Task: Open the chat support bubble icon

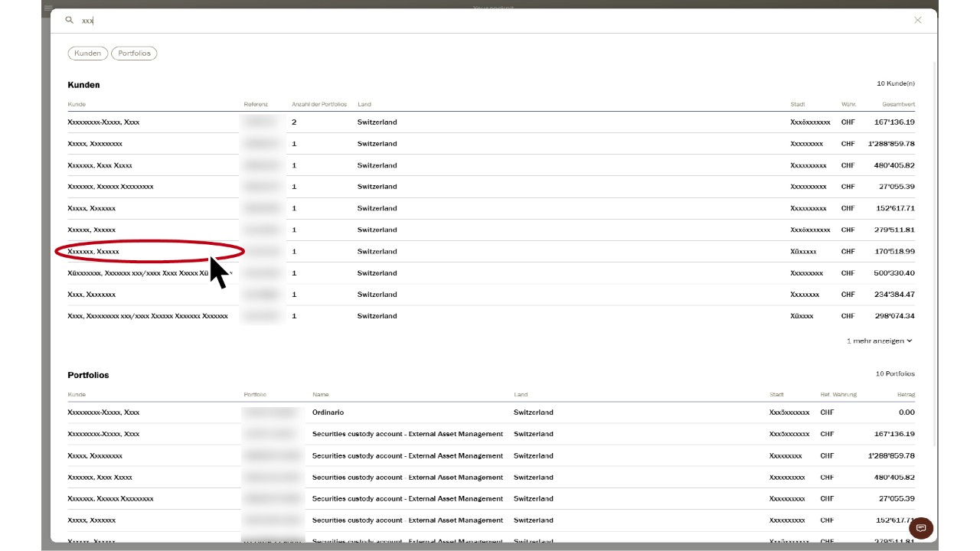Action: pyautogui.click(x=921, y=528)
